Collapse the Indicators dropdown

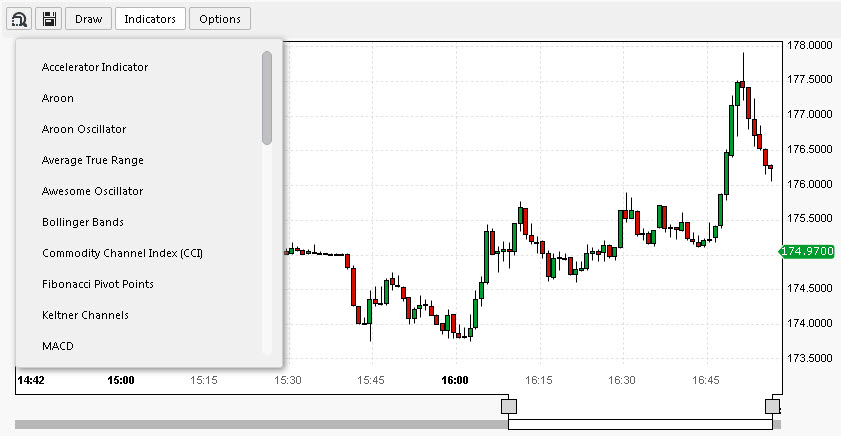pyautogui.click(x=150, y=19)
